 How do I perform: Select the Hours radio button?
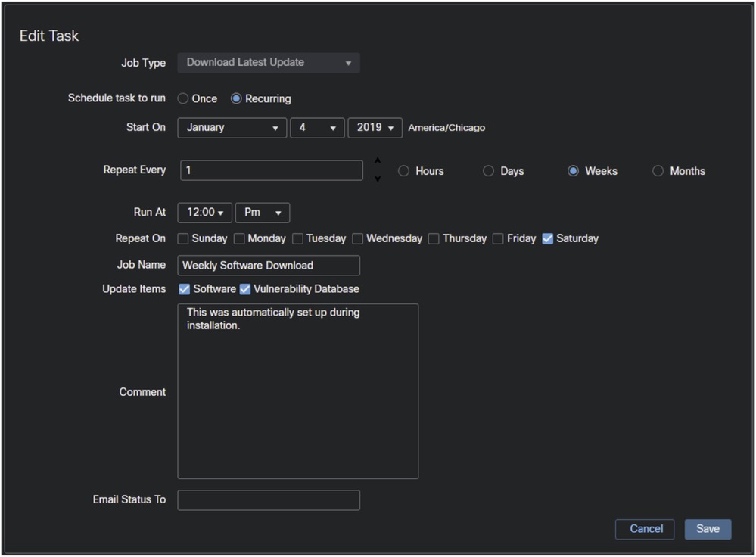(403, 171)
